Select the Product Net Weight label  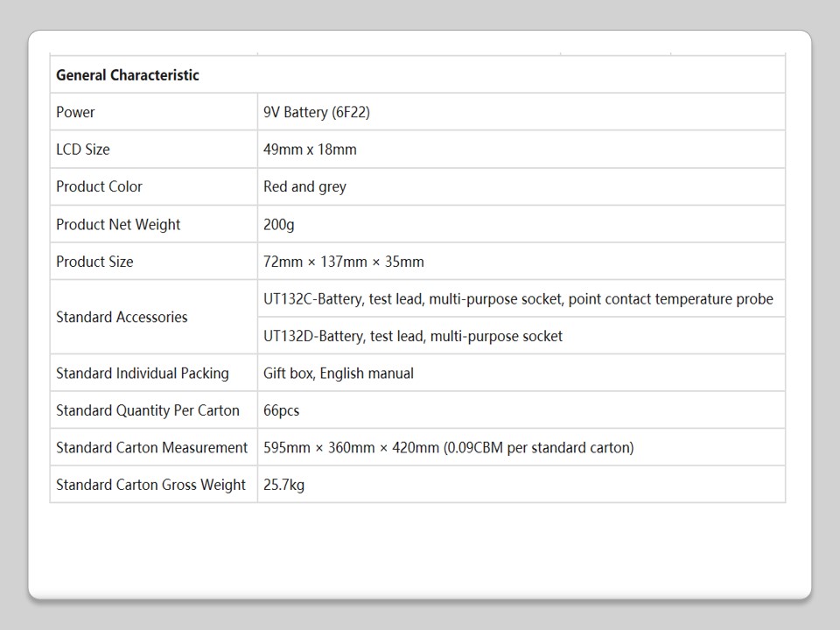(x=118, y=224)
